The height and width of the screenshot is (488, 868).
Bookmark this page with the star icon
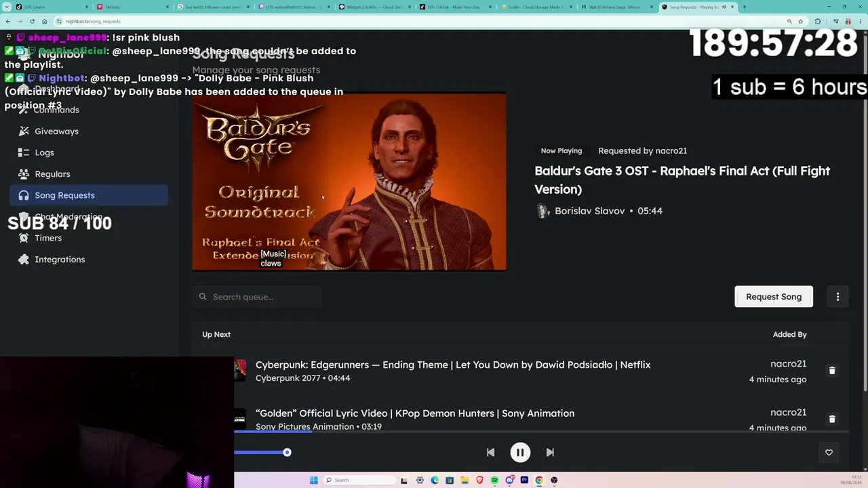point(801,21)
